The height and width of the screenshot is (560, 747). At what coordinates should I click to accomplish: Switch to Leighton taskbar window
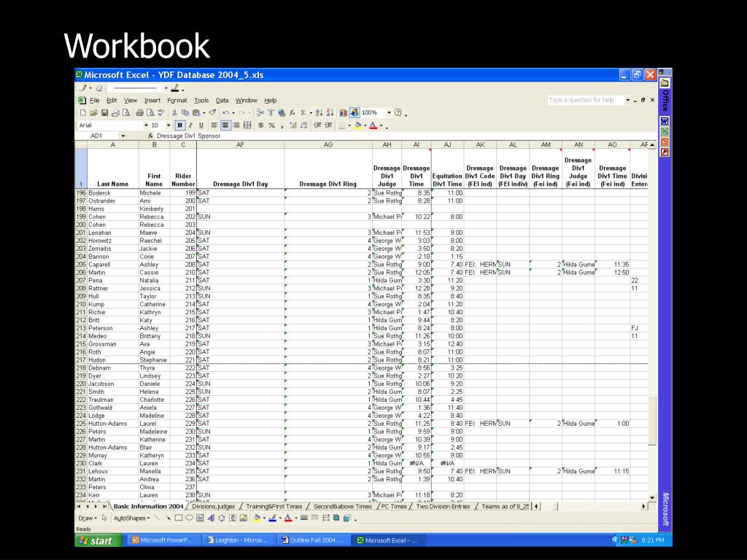coord(238,540)
